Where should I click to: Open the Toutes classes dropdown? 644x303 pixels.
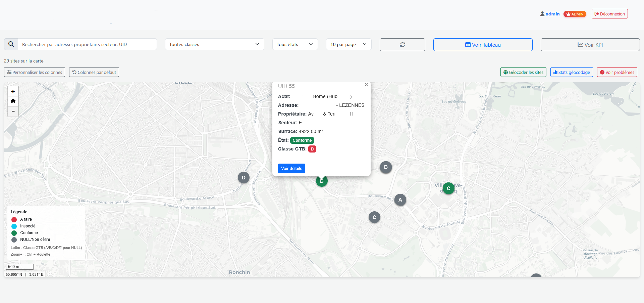pyautogui.click(x=214, y=44)
